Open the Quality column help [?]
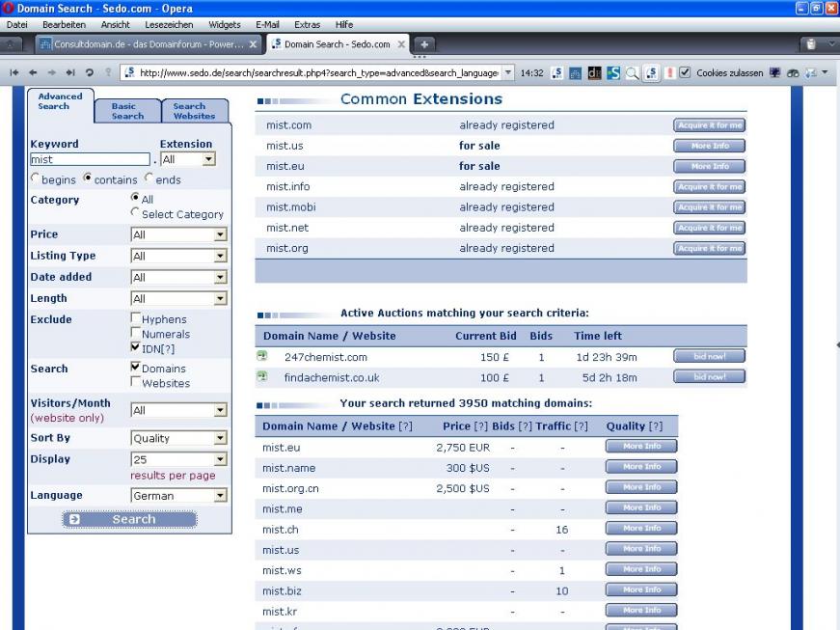The height and width of the screenshot is (630, 840). click(x=655, y=426)
